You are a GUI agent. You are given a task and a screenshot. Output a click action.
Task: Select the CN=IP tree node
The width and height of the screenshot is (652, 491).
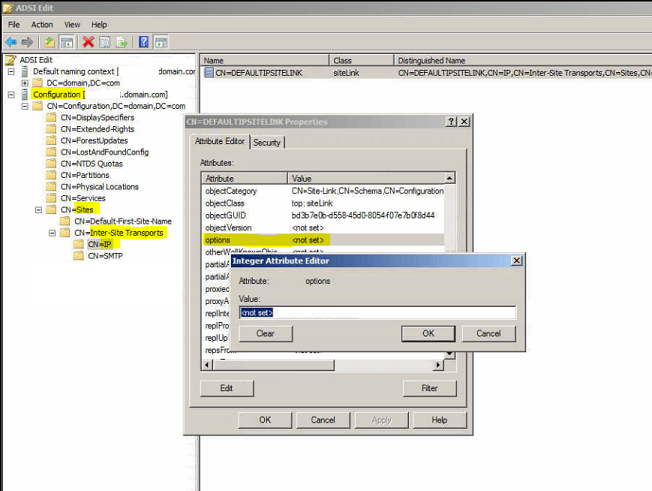100,244
